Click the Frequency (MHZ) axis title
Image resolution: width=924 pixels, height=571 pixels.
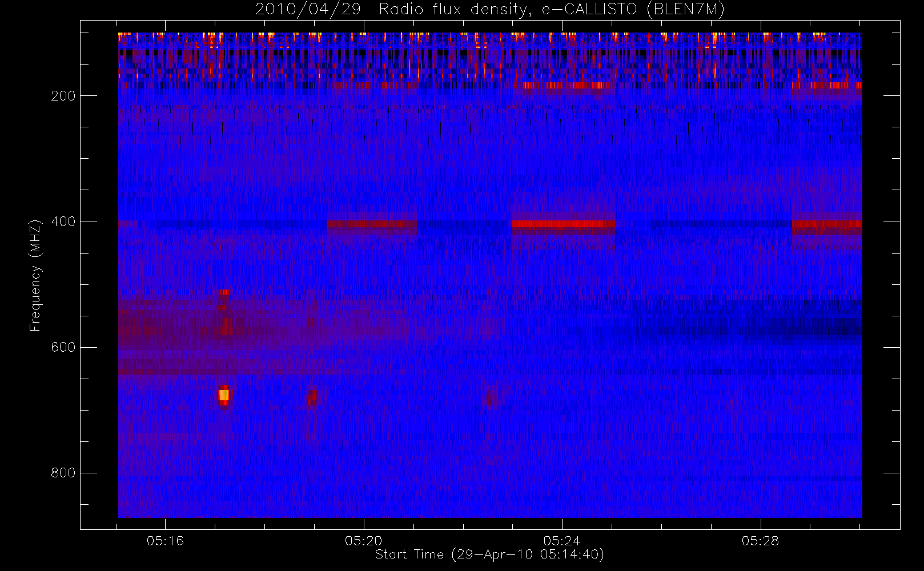35,275
